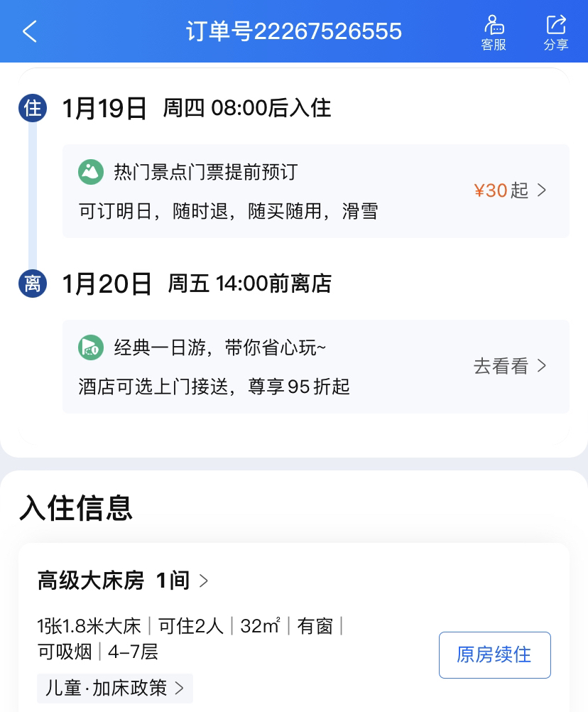Expand 高级大床房 1间 room details
Viewport: 588px width, 712px height.
(x=124, y=581)
